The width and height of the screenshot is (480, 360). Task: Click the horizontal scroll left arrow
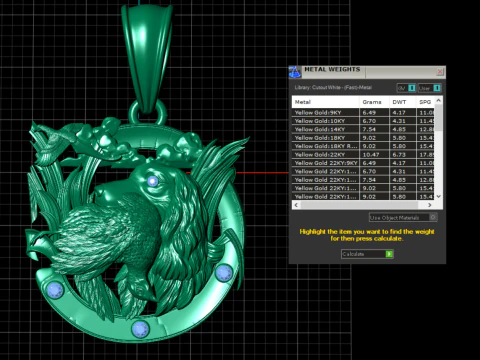[x=296, y=205]
